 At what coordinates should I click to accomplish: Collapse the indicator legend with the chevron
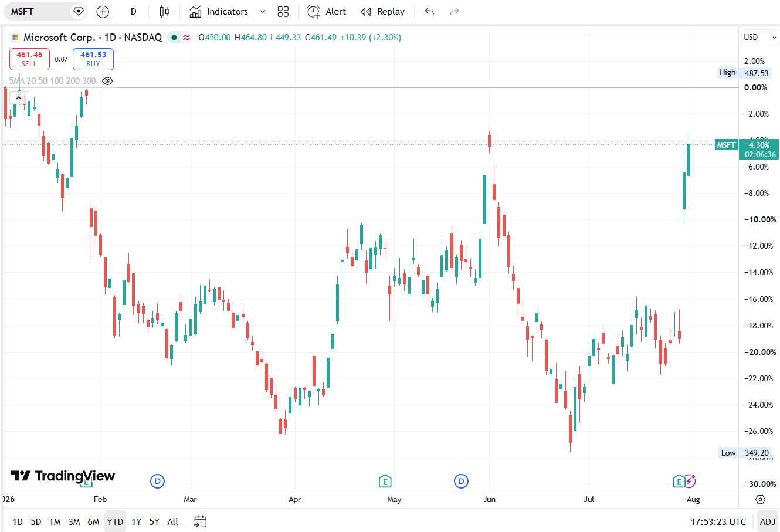(19, 98)
